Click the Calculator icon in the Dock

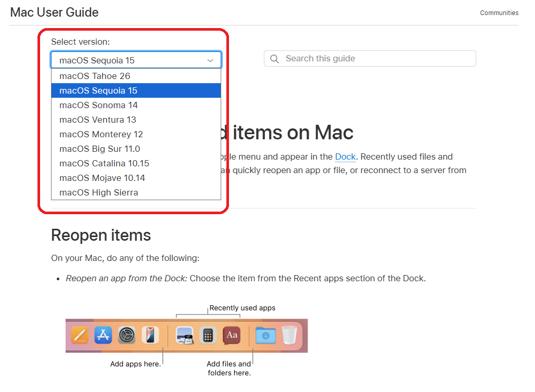[208, 335]
